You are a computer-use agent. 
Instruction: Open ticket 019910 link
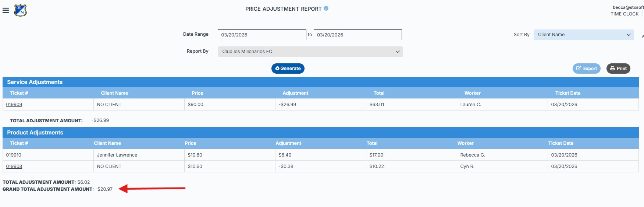tap(14, 155)
